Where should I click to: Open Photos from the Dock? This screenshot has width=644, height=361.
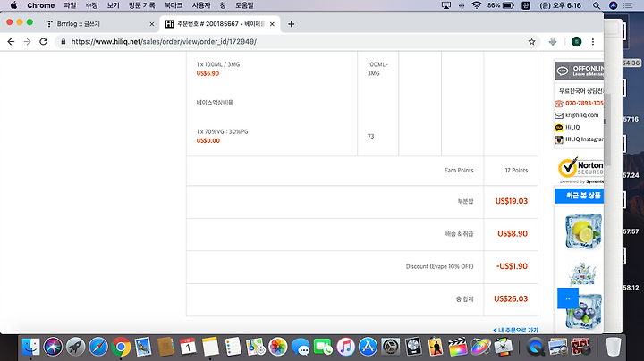pyautogui.click(x=278, y=347)
